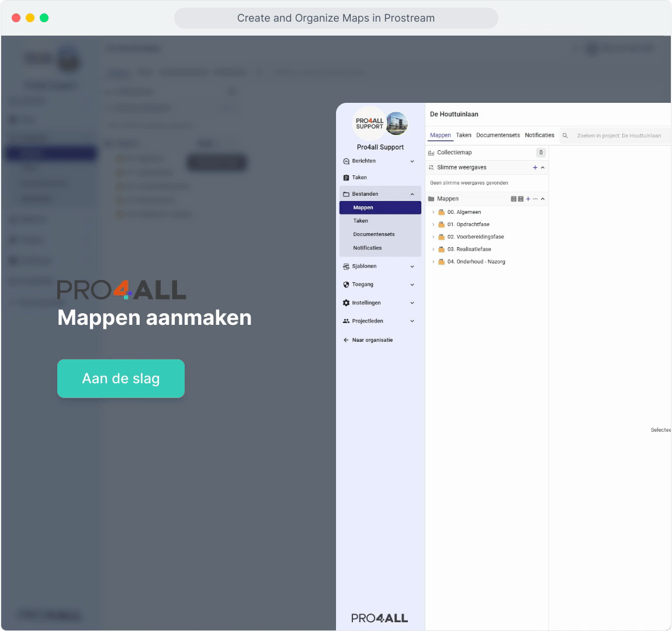
Task: Click the 03. Realisatiefase folder icon
Action: pyautogui.click(x=441, y=249)
